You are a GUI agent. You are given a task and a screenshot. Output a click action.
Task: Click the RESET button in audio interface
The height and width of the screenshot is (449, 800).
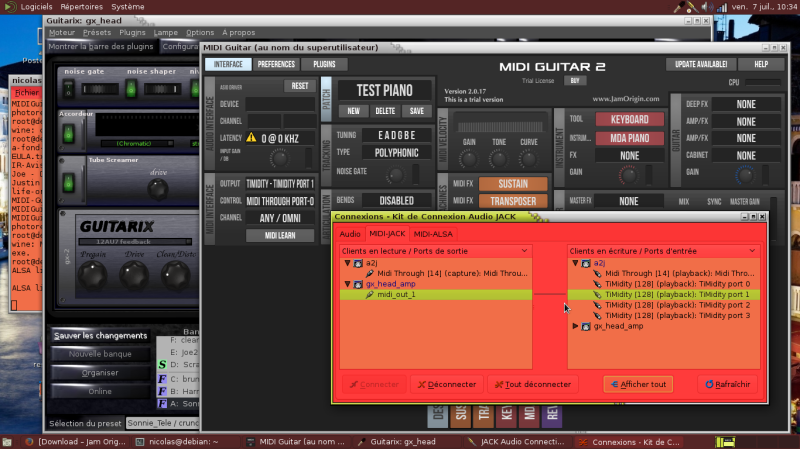pyautogui.click(x=299, y=86)
